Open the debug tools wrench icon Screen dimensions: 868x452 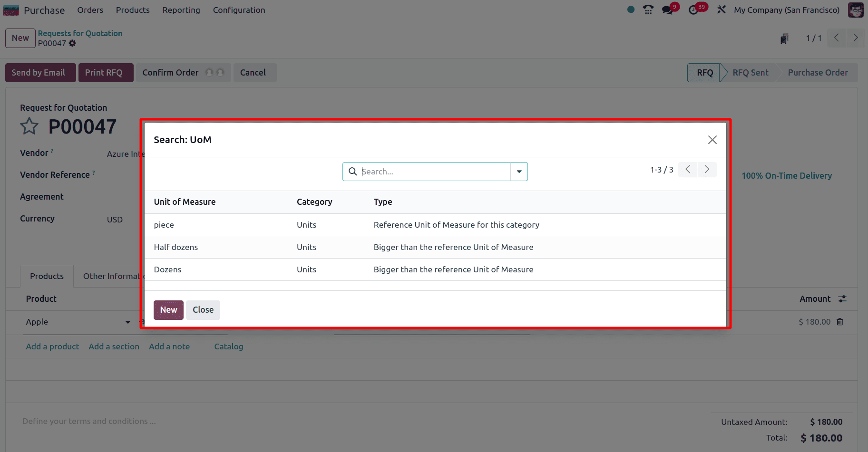[722, 10]
